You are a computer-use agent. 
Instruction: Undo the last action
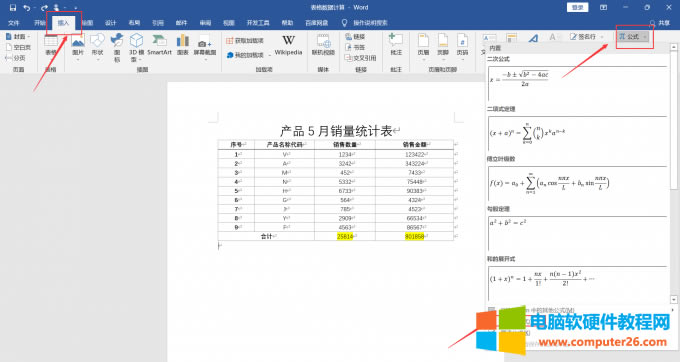click(x=26, y=7)
